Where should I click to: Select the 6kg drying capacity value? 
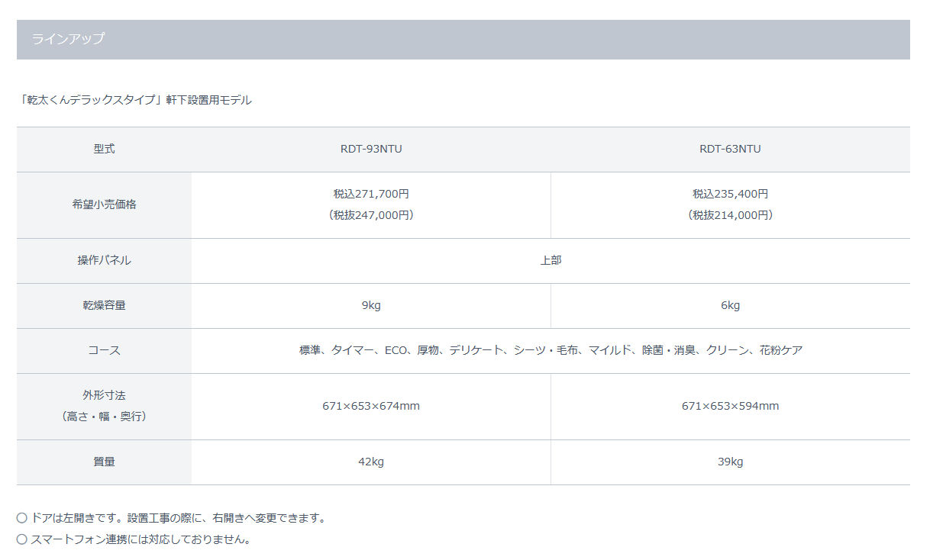point(730,305)
